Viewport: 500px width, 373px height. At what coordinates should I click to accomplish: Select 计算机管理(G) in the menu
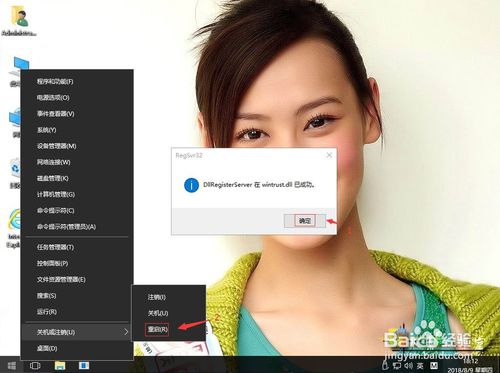click(77, 194)
